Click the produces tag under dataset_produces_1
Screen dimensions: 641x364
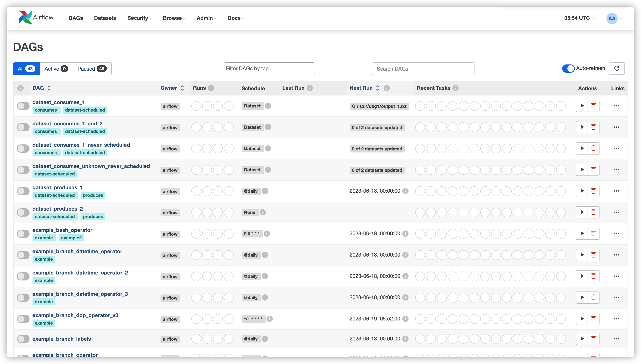pos(93,195)
